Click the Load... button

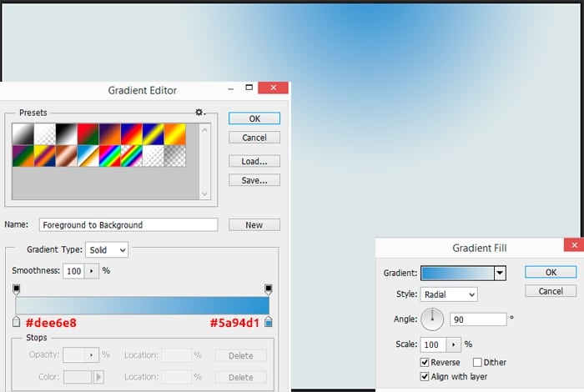tap(254, 161)
